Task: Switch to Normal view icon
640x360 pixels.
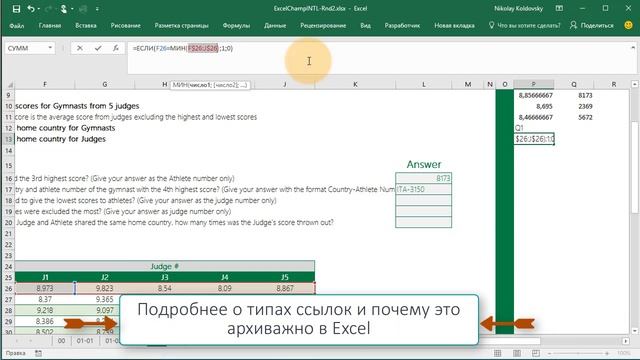Action: click(x=498, y=353)
